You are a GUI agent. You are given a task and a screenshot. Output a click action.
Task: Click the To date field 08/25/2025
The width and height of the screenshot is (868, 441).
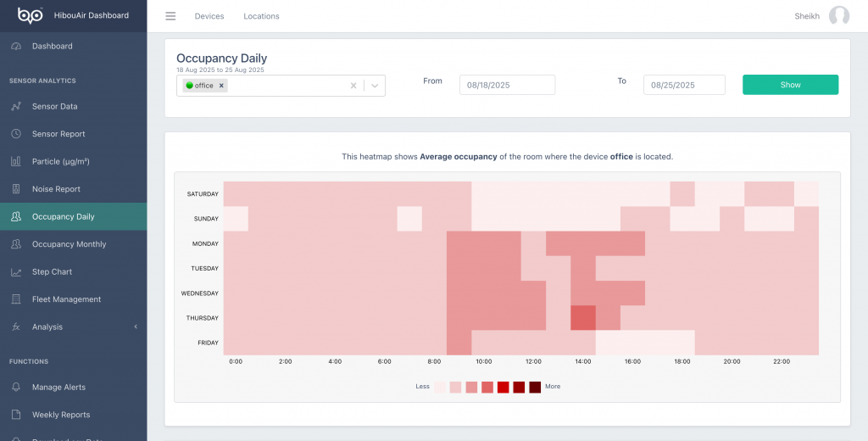[x=684, y=85]
